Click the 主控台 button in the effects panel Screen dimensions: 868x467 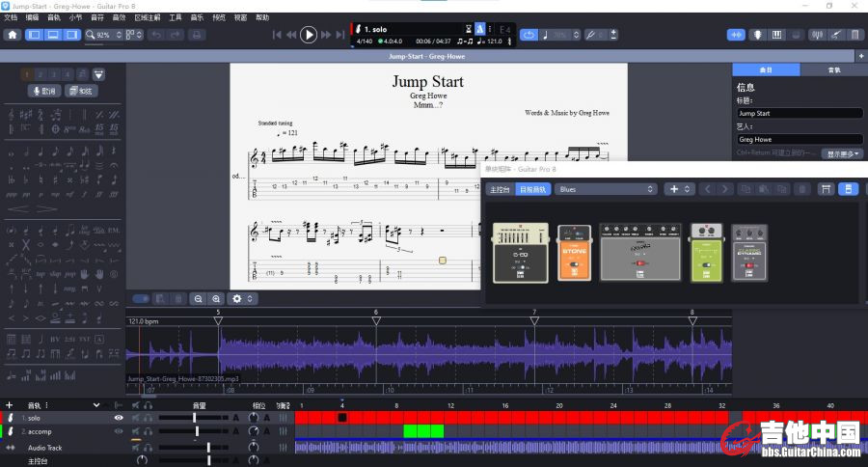pyautogui.click(x=499, y=189)
